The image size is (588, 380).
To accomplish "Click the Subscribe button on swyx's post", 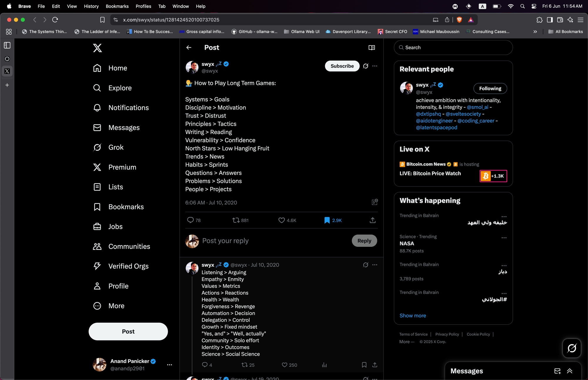I will pyautogui.click(x=342, y=66).
